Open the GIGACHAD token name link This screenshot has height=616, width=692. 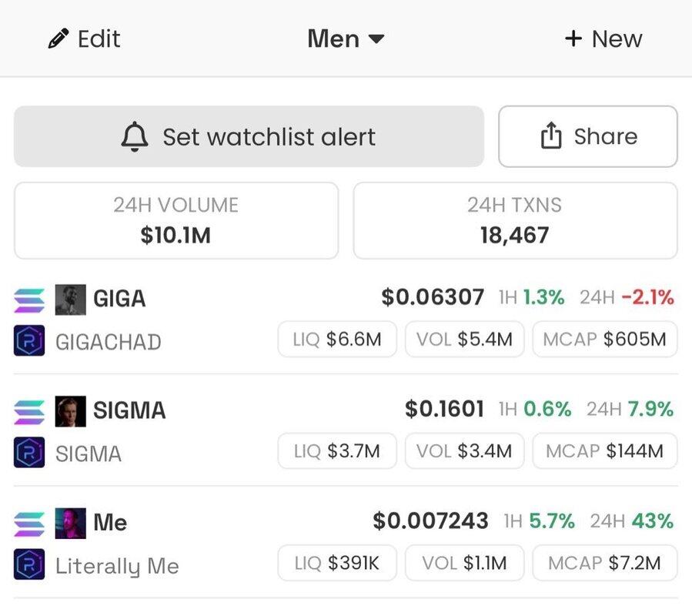coord(108,342)
